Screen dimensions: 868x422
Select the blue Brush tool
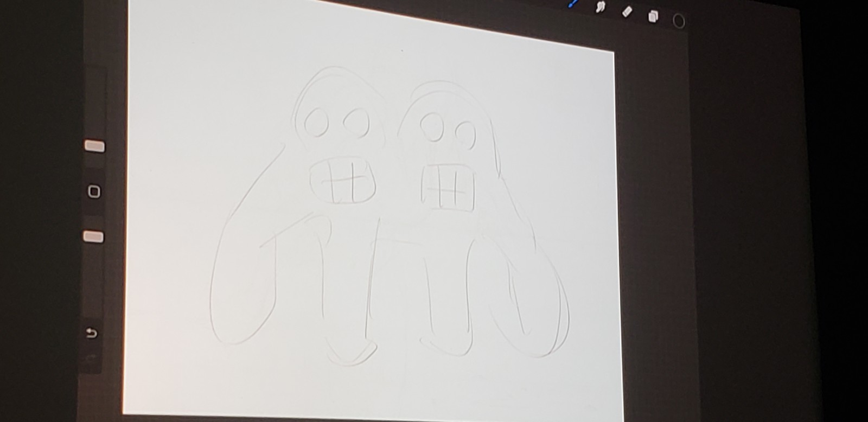pos(572,3)
